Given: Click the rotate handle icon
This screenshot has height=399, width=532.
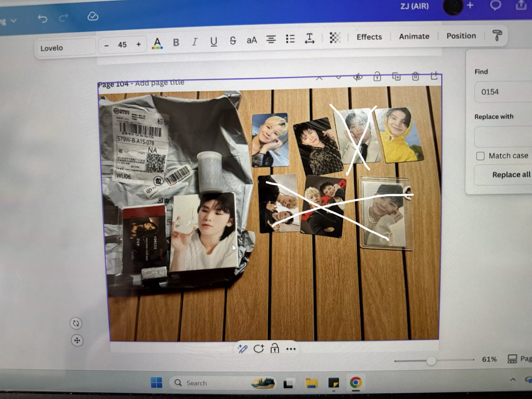Looking at the screenshot, I should [x=77, y=324].
